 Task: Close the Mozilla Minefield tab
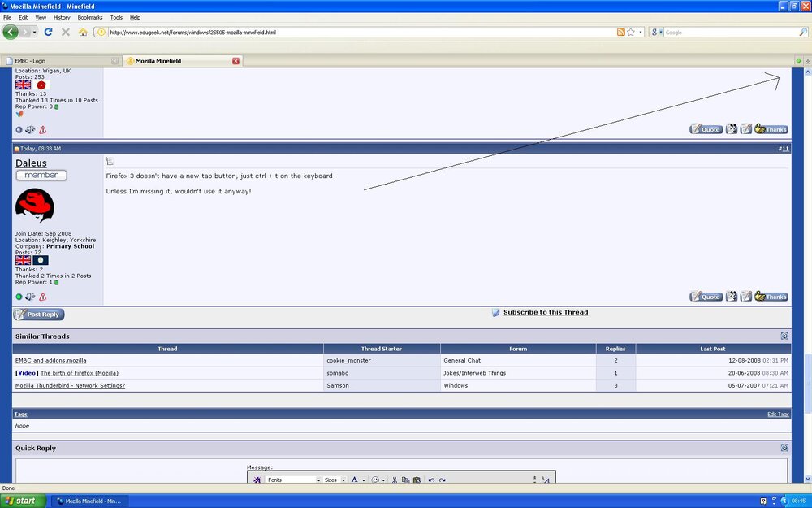[x=235, y=61]
